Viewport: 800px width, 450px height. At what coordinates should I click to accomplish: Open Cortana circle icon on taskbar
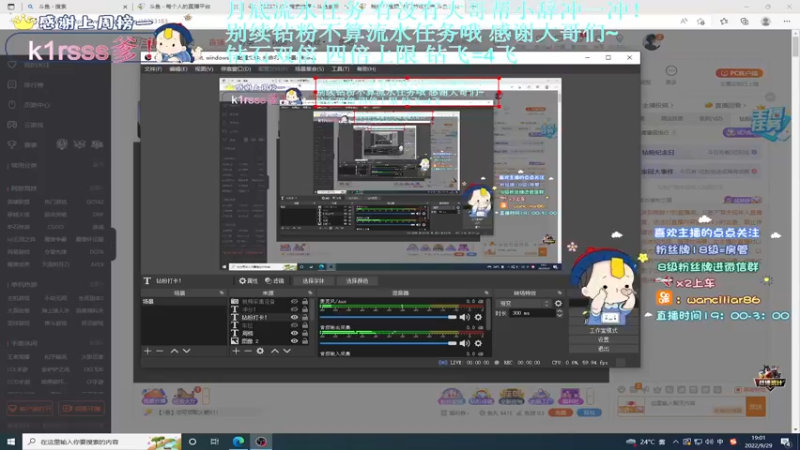(192, 441)
